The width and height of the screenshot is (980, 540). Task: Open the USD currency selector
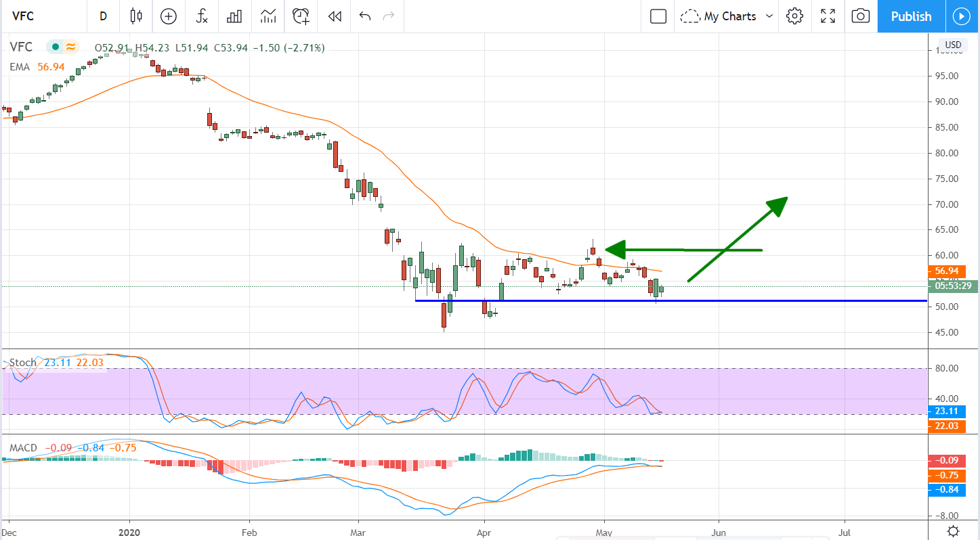pyautogui.click(x=953, y=45)
